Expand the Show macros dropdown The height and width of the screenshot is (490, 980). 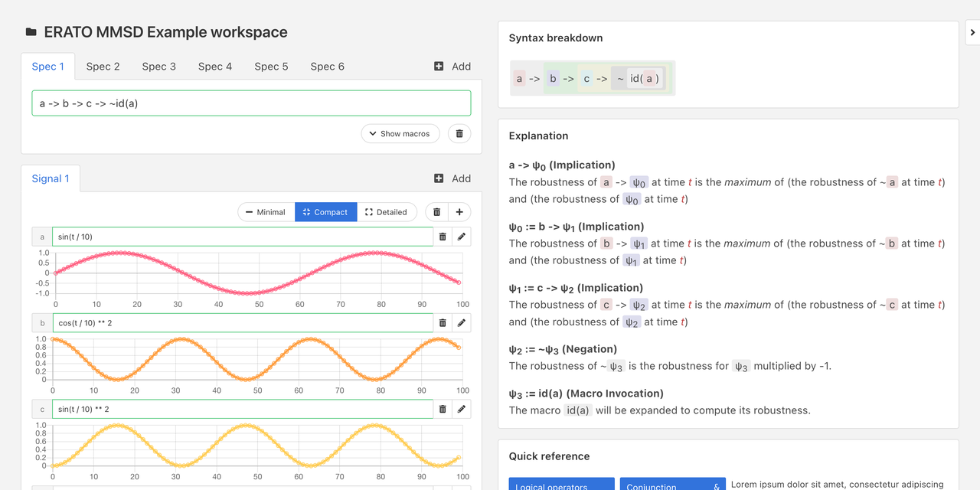point(400,133)
